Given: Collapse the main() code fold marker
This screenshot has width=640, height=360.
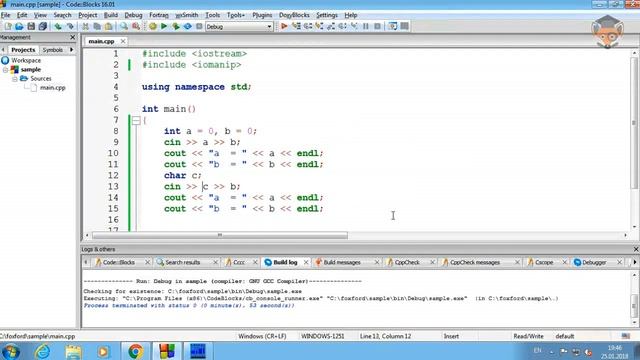Looking at the screenshot, I should [136, 120].
